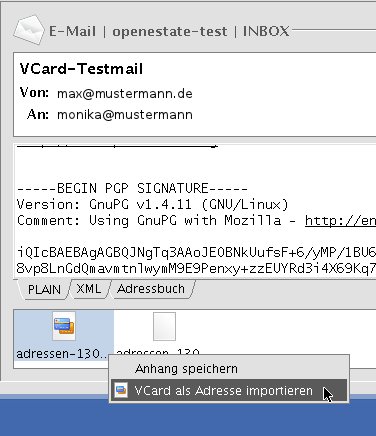Screen dimensions: 376x436
Task: Click the Von: label
Action: click(34, 92)
